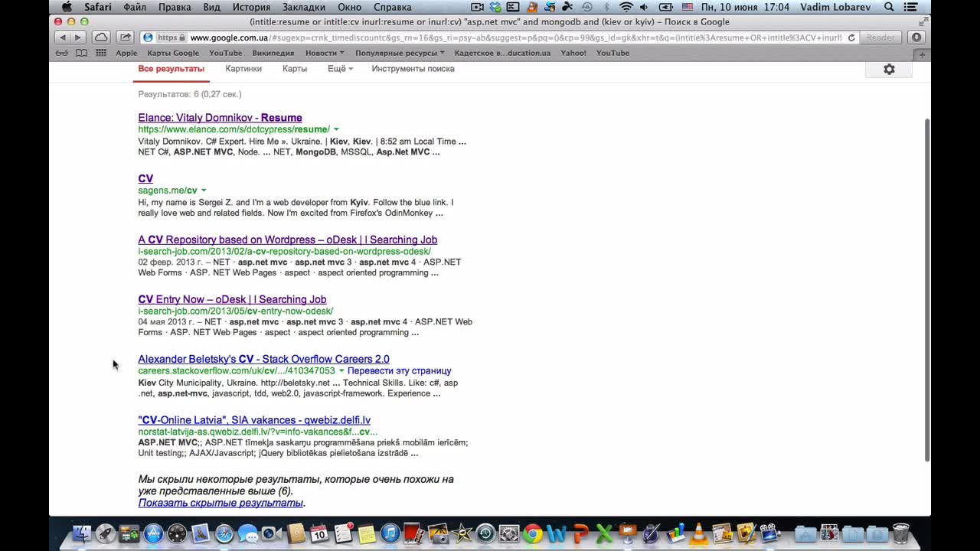
Task: Click Показать скрытые результаты link
Action: coord(220,503)
